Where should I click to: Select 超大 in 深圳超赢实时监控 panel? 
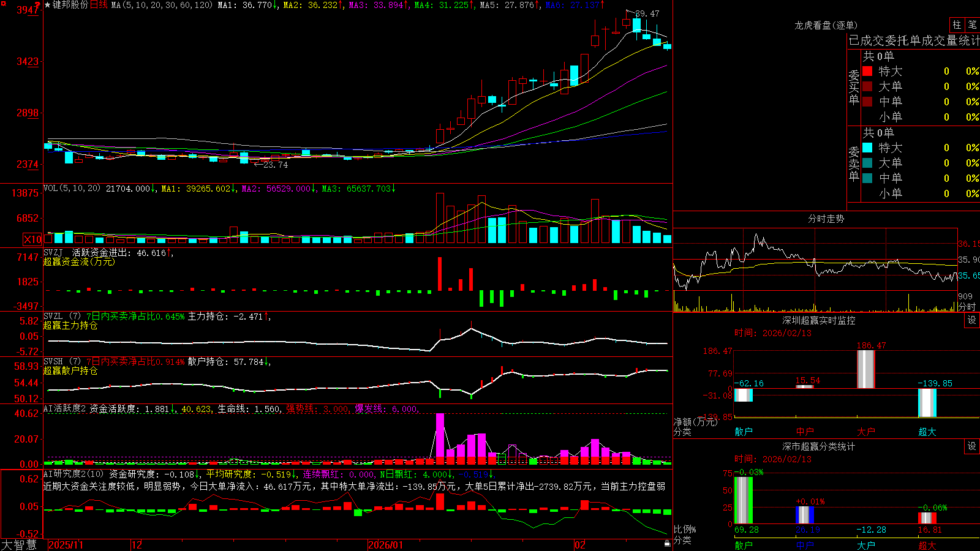927,432
